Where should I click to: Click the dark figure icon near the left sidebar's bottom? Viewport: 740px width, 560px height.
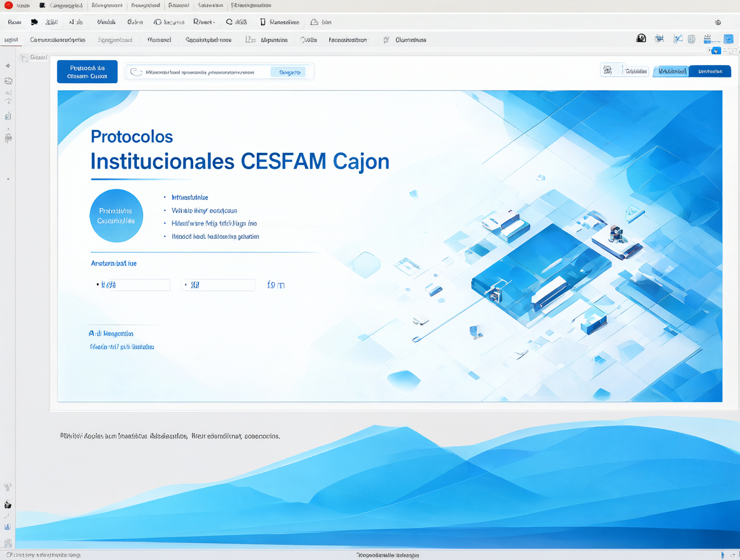tap(7, 505)
